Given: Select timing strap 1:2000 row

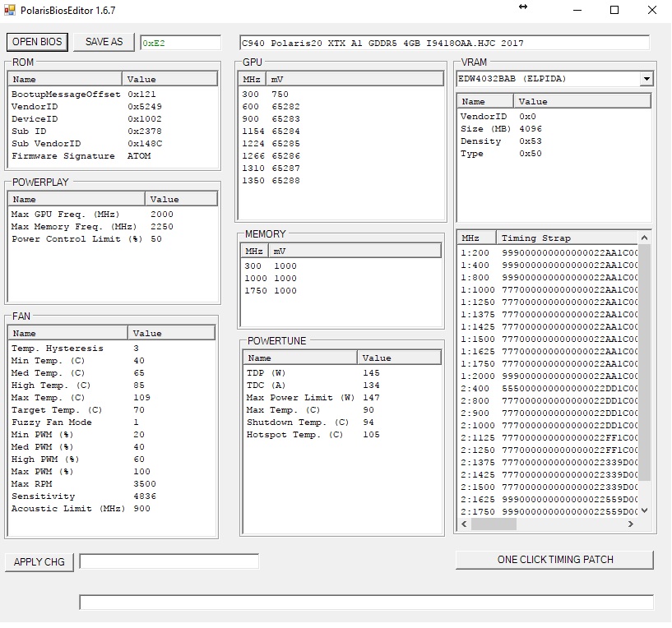Looking at the screenshot, I should point(548,376).
